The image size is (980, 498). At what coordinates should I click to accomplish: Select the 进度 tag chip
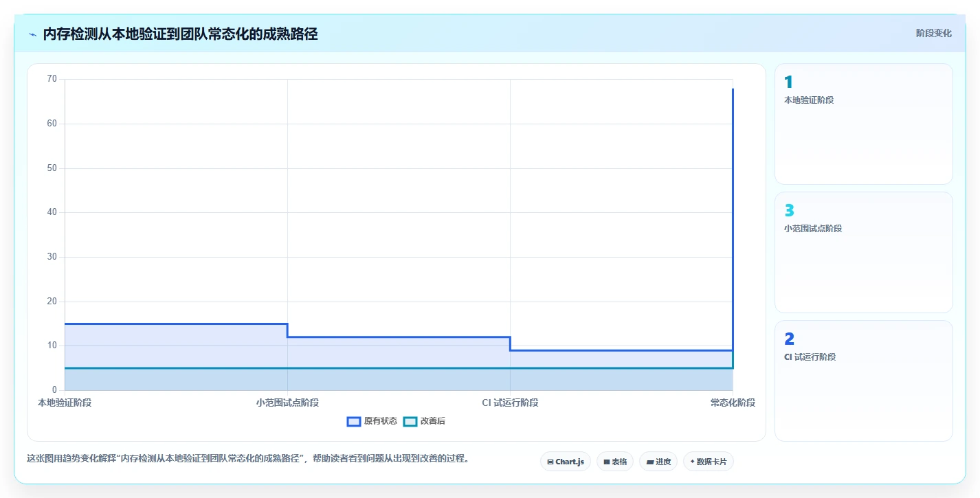point(658,462)
